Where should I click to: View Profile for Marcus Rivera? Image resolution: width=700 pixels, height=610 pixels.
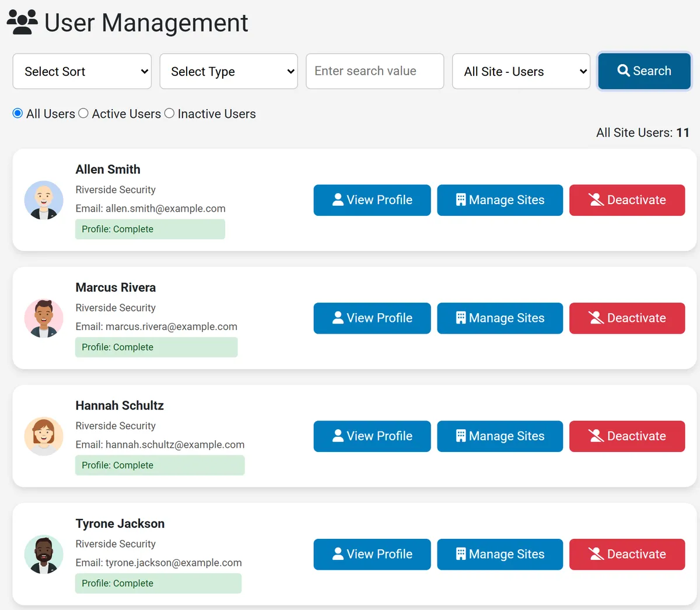point(372,318)
